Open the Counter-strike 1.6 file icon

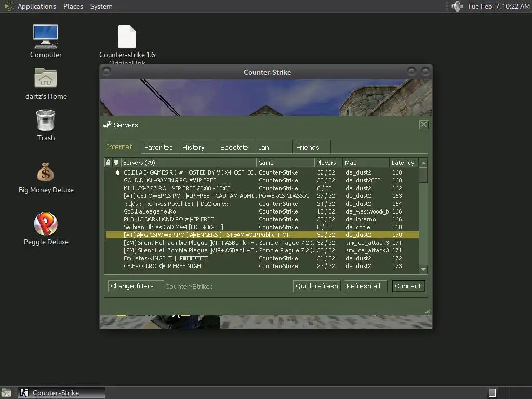coord(127,37)
